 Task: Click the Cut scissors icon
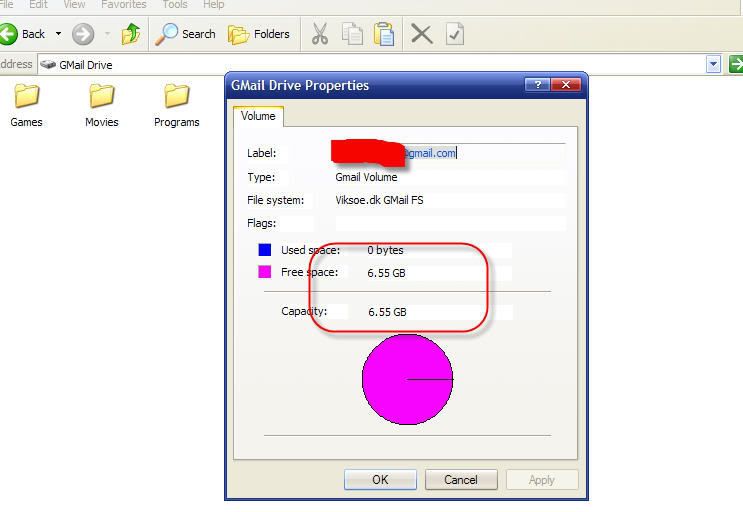point(320,34)
